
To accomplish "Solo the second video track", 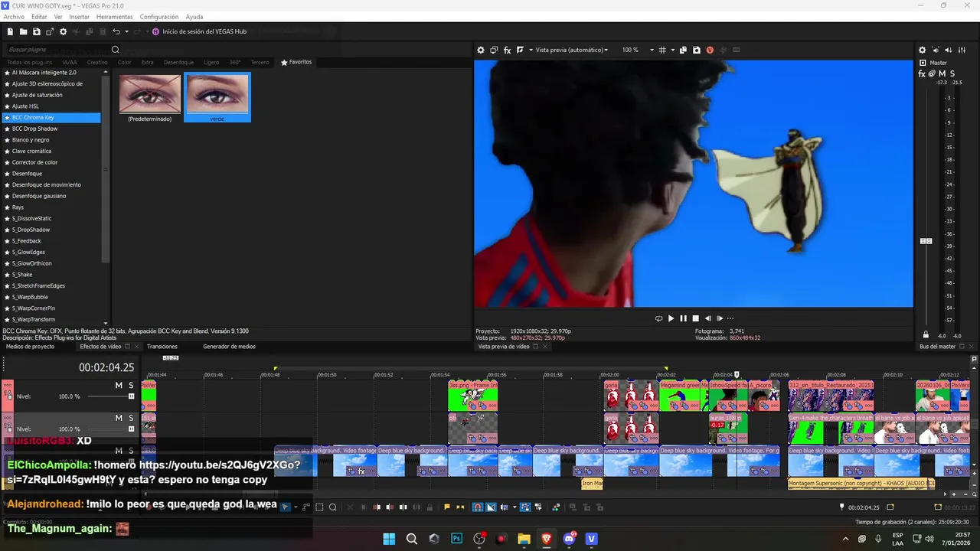I will [x=131, y=418].
